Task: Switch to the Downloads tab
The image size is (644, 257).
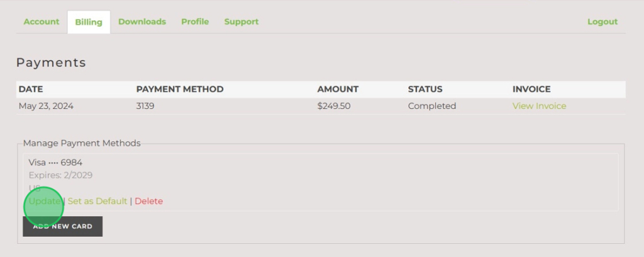Action: (x=142, y=22)
